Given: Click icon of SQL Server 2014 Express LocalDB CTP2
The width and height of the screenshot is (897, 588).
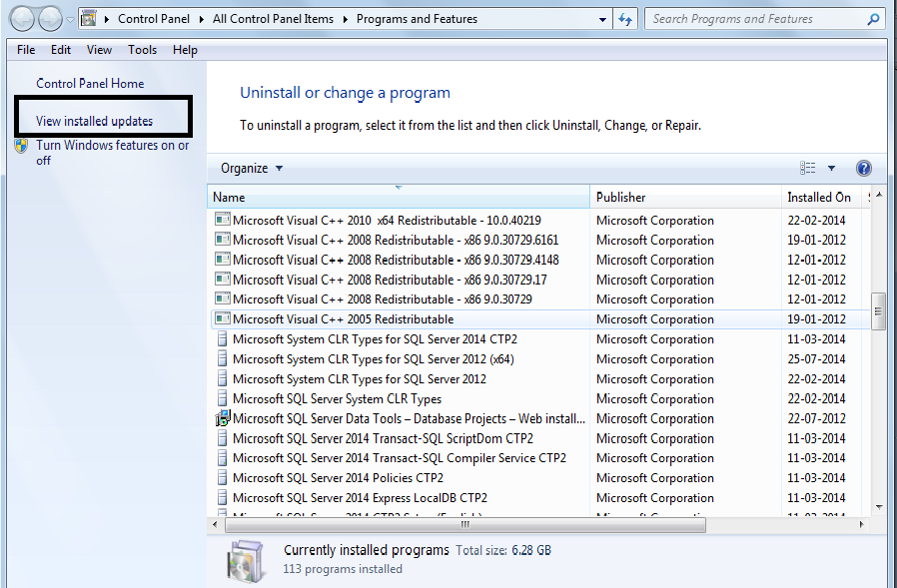Looking at the screenshot, I should [x=222, y=497].
